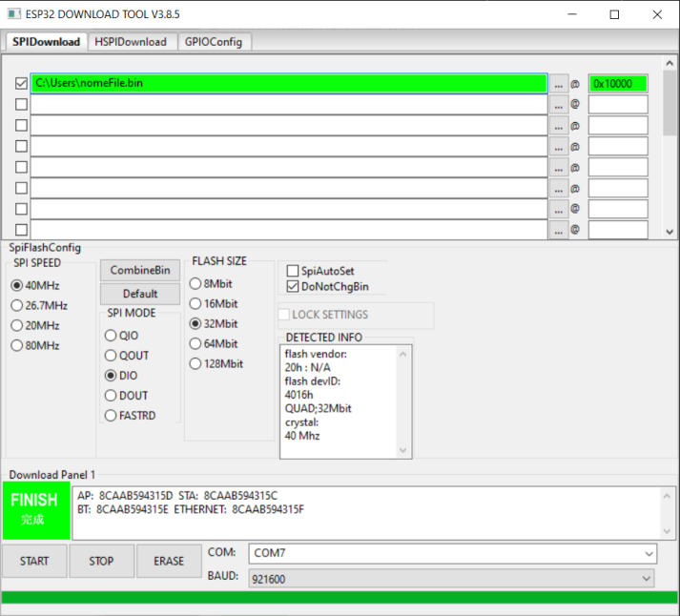
Task: Browse for file in second row
Action: (x=559, y=105)
